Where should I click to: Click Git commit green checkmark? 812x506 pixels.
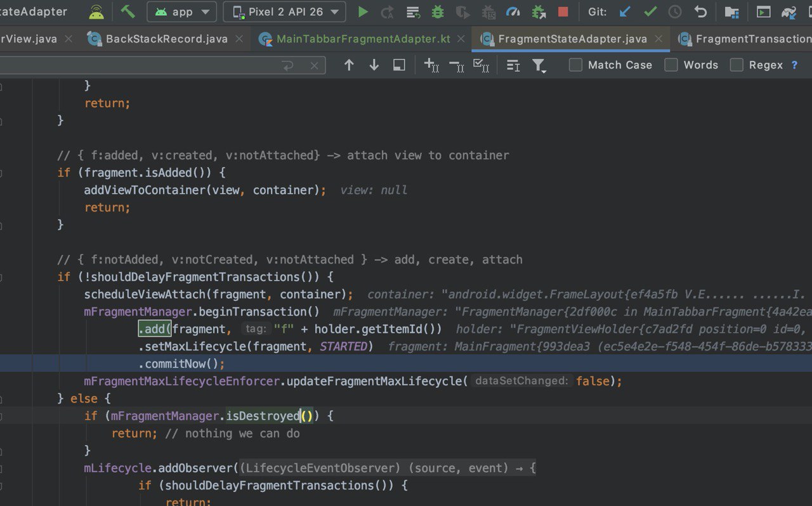[x=650, y=12]
